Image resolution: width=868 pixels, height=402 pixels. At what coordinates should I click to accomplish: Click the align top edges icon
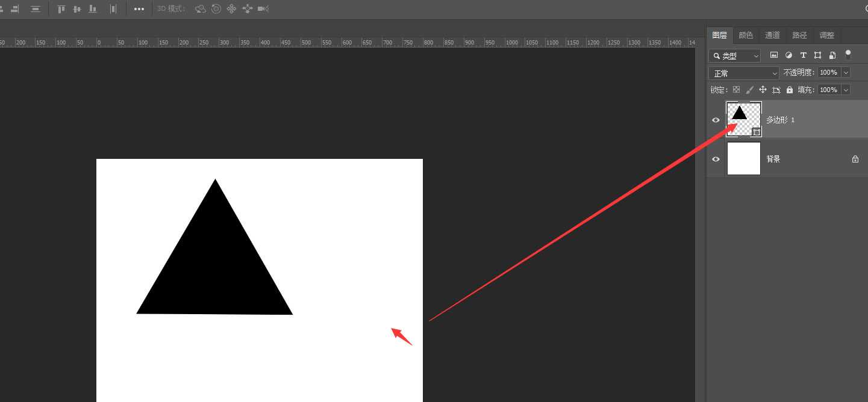coord(61,9)
